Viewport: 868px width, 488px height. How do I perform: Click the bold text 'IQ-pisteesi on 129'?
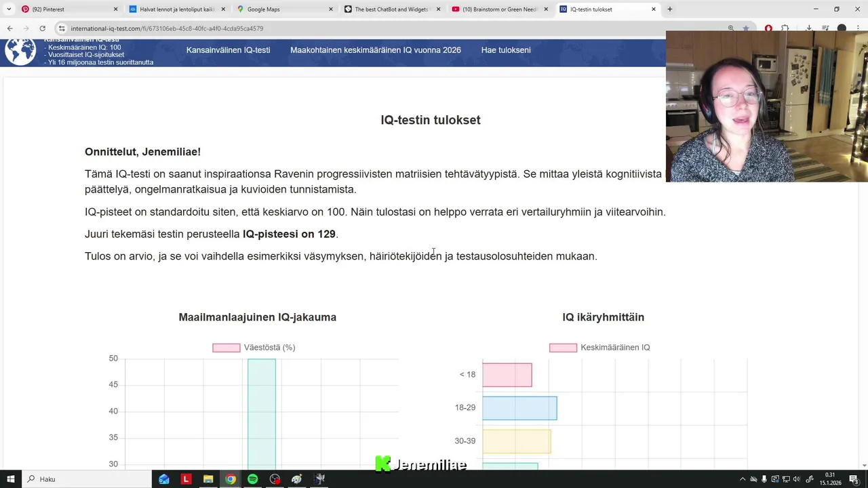click(x=289, y=234)
